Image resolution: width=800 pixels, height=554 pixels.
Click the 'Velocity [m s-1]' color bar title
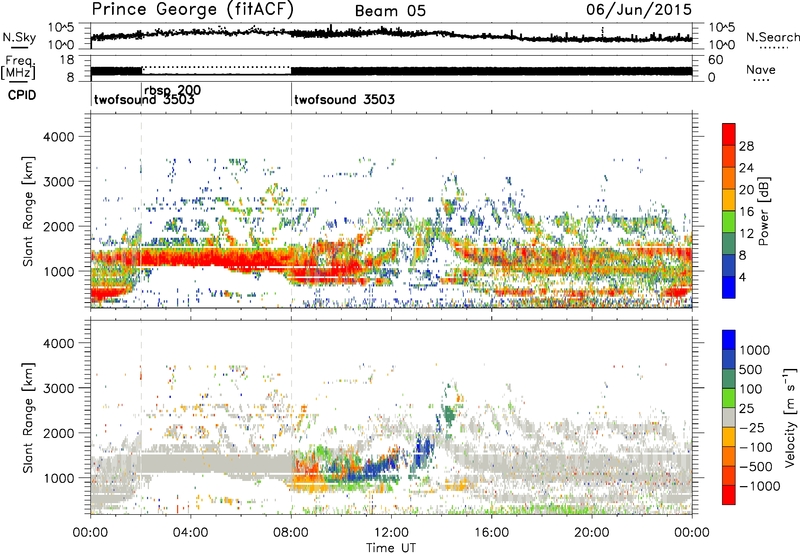click(x=790, y=417)
